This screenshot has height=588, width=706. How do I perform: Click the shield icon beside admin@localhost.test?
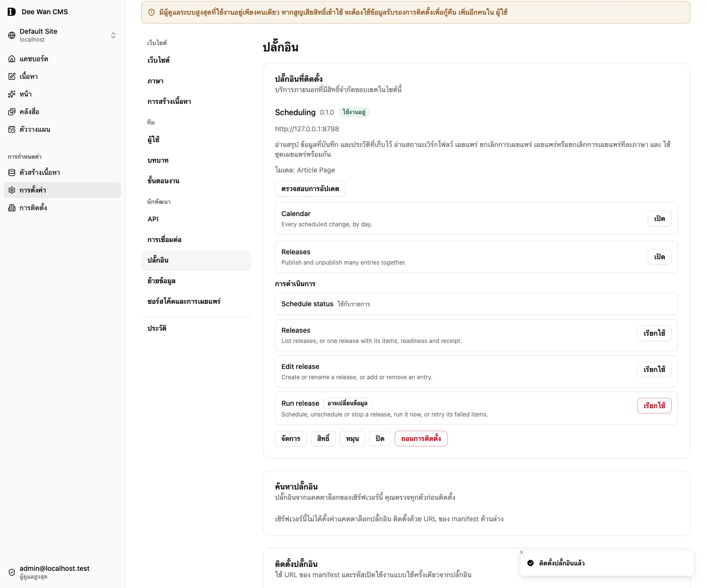(12, 572)
